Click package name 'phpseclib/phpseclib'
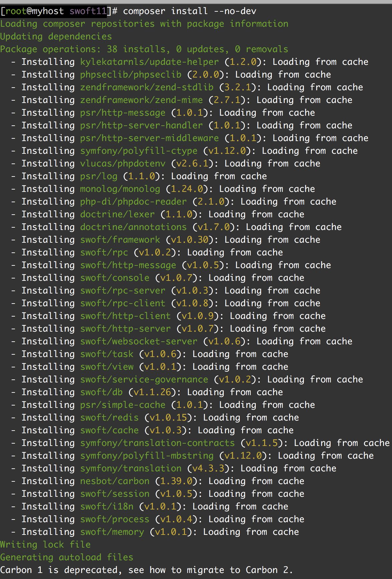Screen dimensions: 392x579 point(131,75)
